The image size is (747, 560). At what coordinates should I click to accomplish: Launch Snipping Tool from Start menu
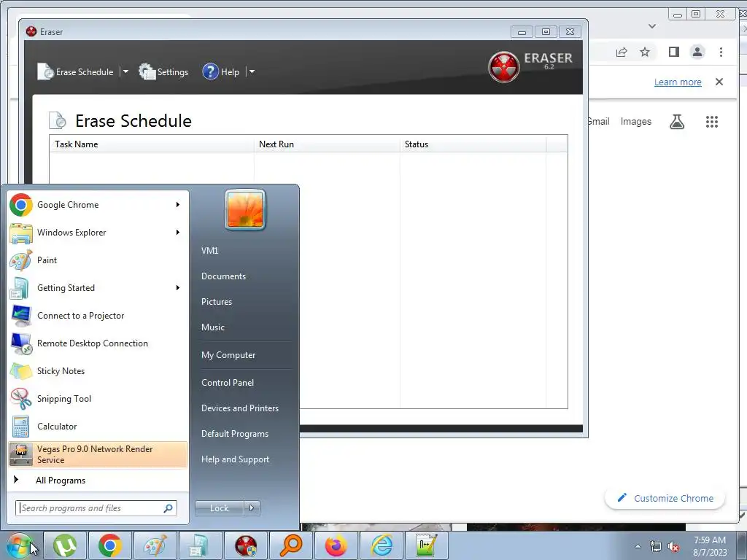[x=98, y=399]
